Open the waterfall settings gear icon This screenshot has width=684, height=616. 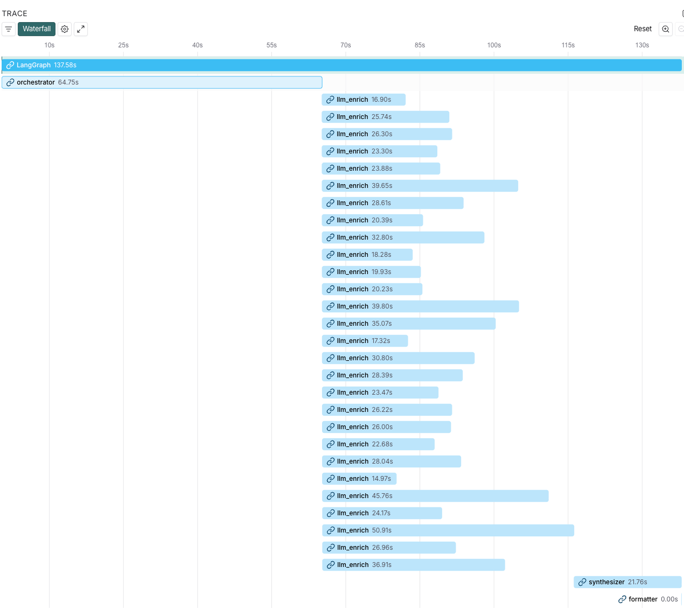[65, 29]
